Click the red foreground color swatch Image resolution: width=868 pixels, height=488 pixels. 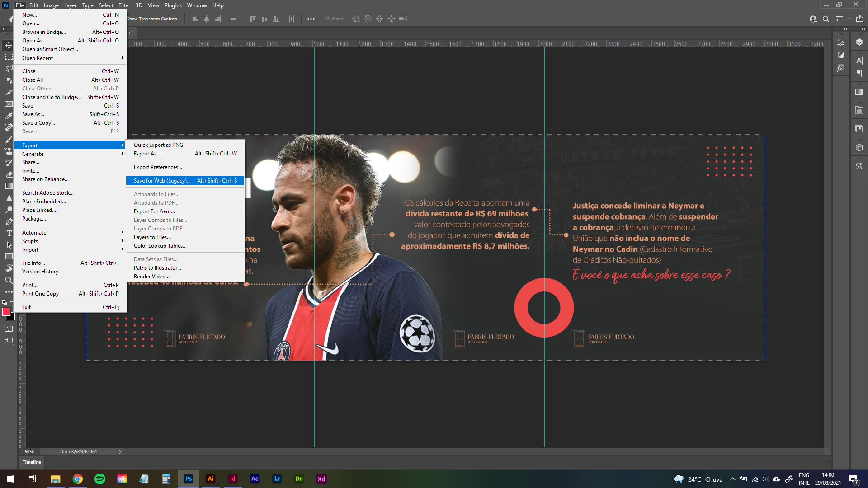pos(6,312)
